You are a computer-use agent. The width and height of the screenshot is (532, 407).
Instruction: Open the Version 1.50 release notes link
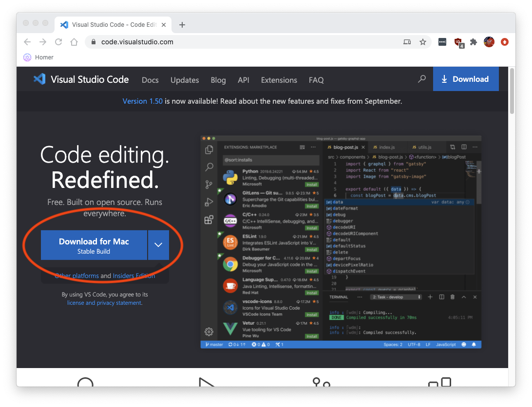(x=142, y=101)
